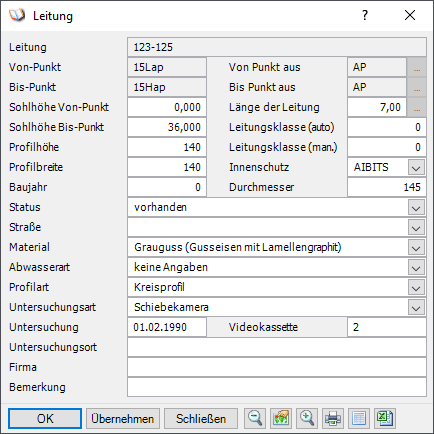Click the Leitungsklasse (man.) field

point(387,147)
